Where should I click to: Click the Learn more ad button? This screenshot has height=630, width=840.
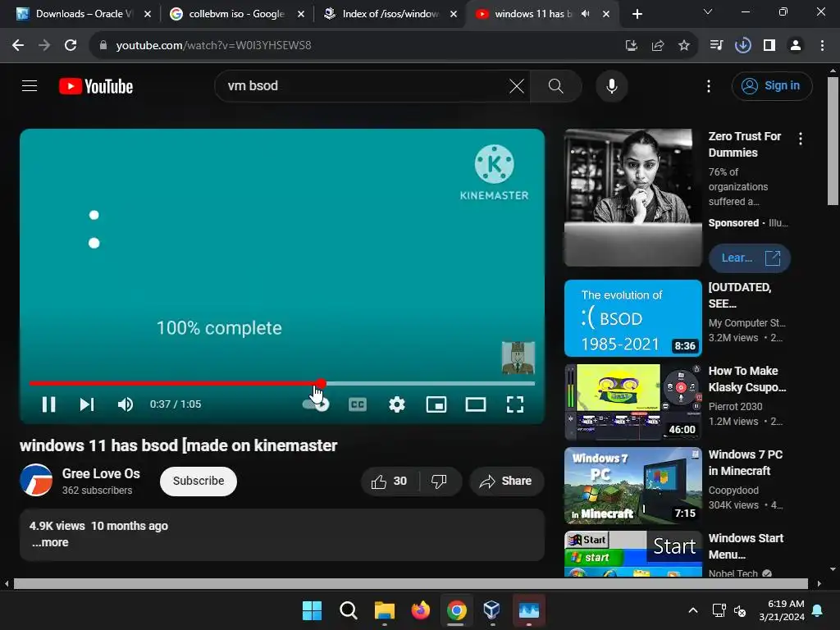pyautogui.click(x=749, y=258)
